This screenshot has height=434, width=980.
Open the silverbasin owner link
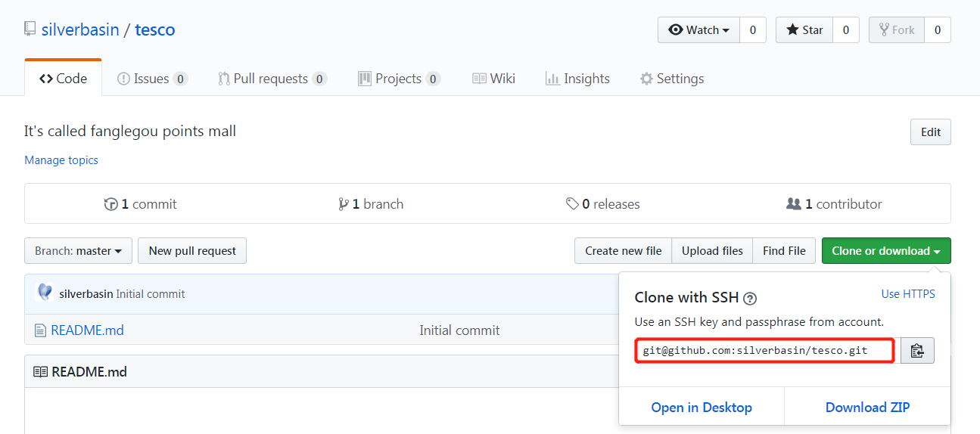(x=80, y=29)
